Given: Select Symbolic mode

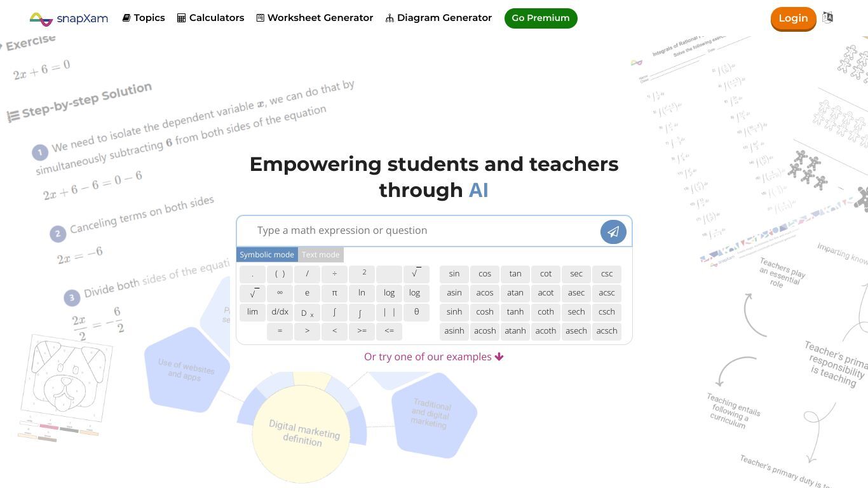Looking at the screenshot, I should 267,255.
